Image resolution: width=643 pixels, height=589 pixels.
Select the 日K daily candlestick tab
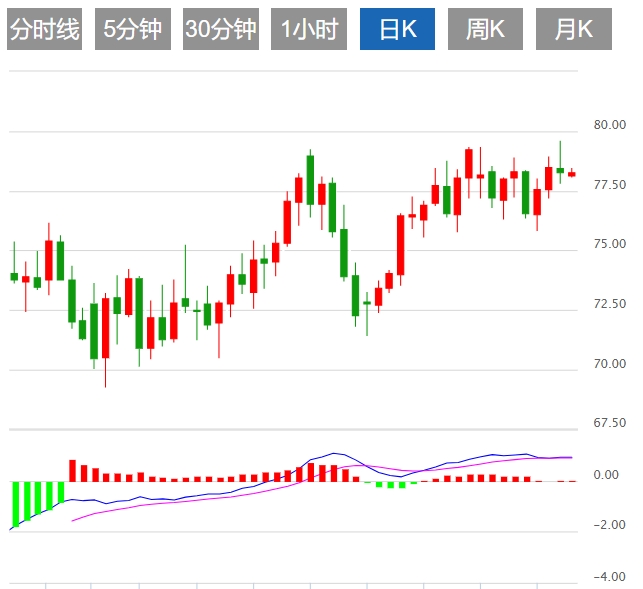397,29
